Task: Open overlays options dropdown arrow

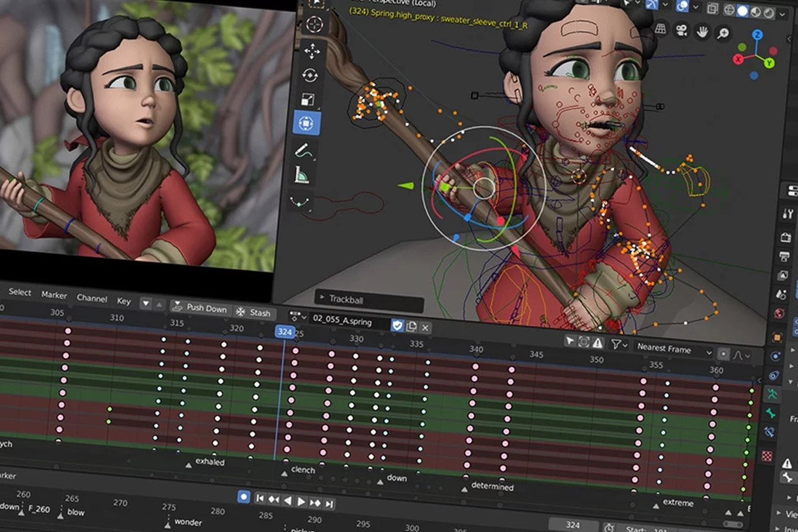Action: click(x=696, y=6)
